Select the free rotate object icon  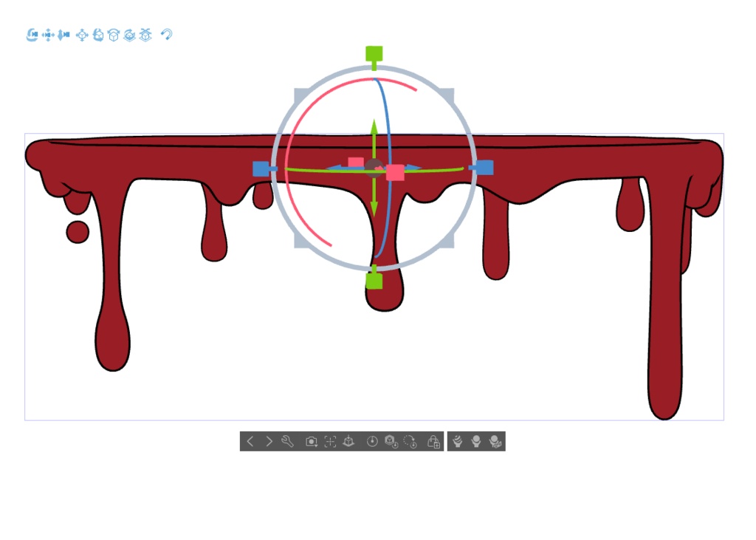(98, 35)
